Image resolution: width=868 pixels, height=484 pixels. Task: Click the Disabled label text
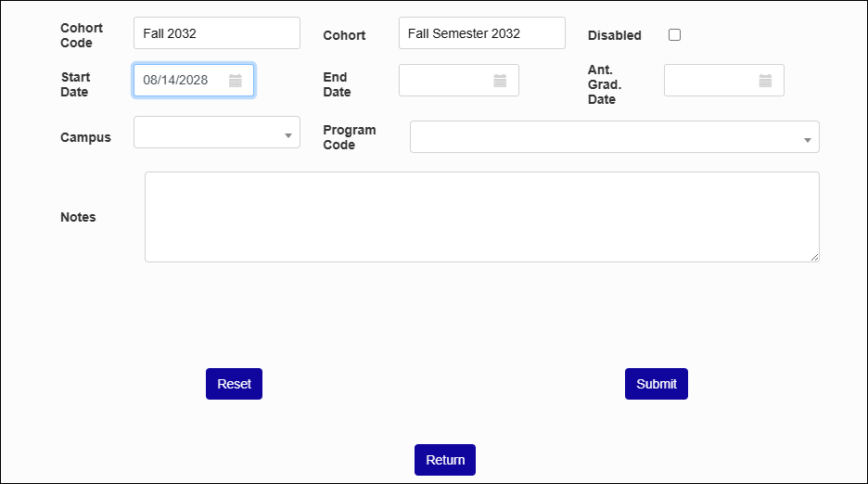[615, 35]
